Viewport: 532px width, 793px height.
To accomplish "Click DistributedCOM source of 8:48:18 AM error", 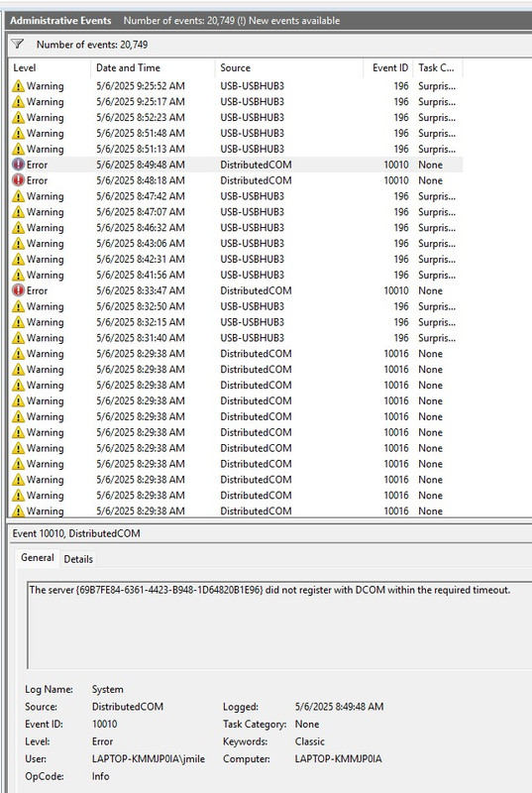I will [x=256, y=180].
